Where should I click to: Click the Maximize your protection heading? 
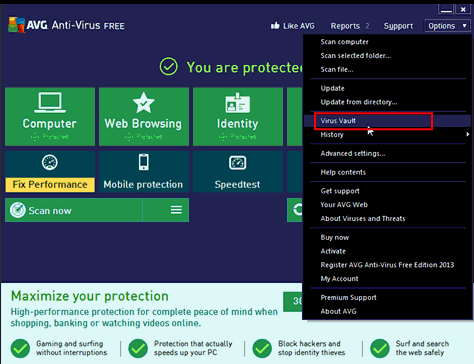click(x=90, y=296)
